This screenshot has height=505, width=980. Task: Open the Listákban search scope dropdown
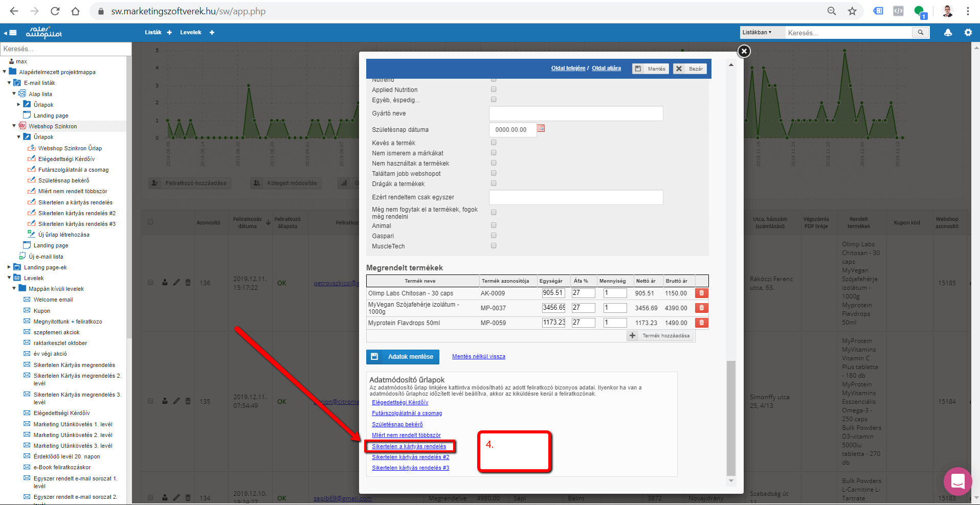[762, 32]
